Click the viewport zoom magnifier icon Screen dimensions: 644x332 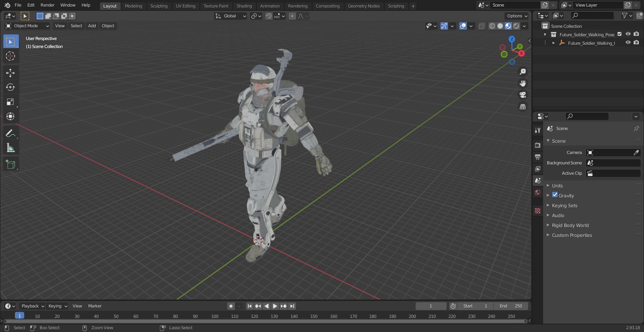click(x=522, y=72)
